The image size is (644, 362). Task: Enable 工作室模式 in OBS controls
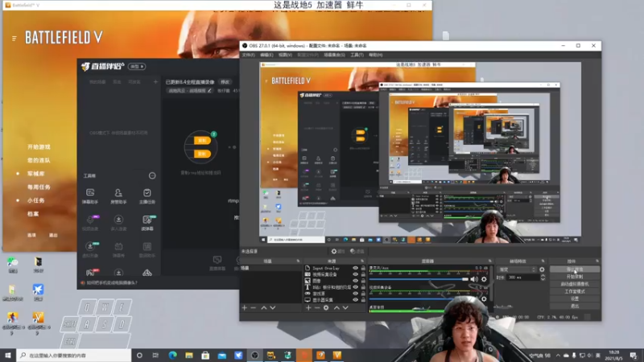tap(575, 291)
